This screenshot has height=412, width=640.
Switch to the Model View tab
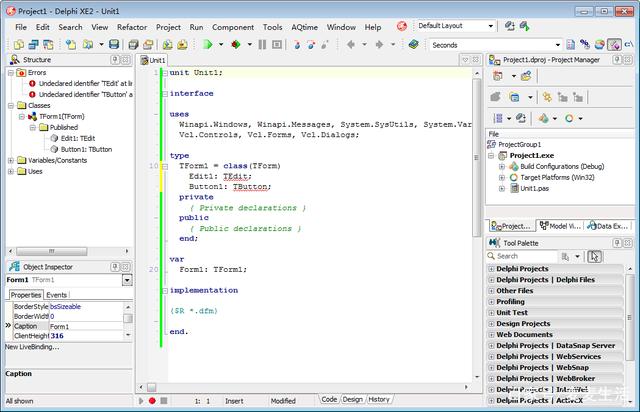click(x=560, y=226)
